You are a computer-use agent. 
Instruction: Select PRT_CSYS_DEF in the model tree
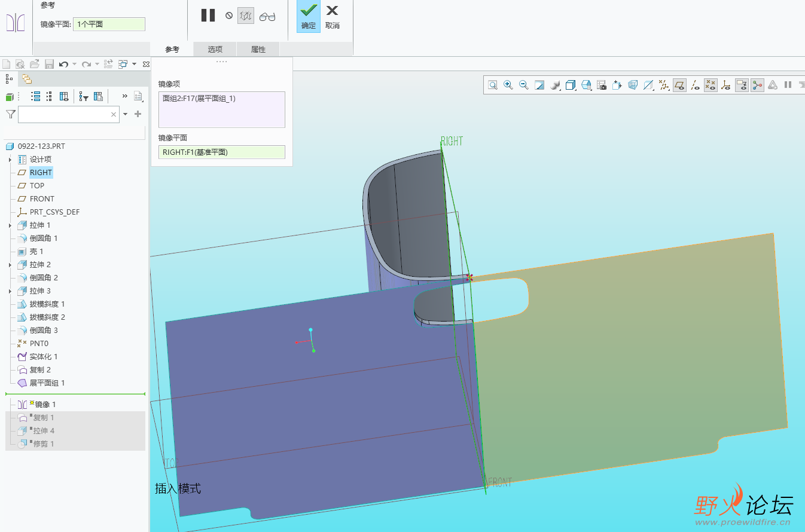pyautogui.click(x=54, y=212)
